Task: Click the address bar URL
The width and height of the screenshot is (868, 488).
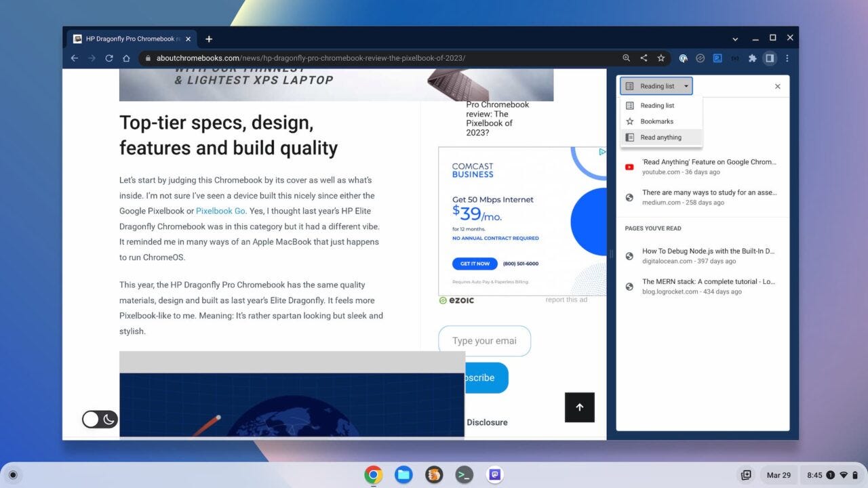Action: tap(311, 58)
